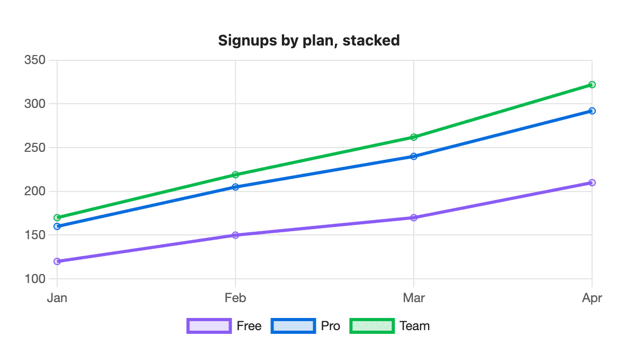The image size is (618, 364).
Task: Toggle the Pro series legend swatch
Action: click(293, 326)
